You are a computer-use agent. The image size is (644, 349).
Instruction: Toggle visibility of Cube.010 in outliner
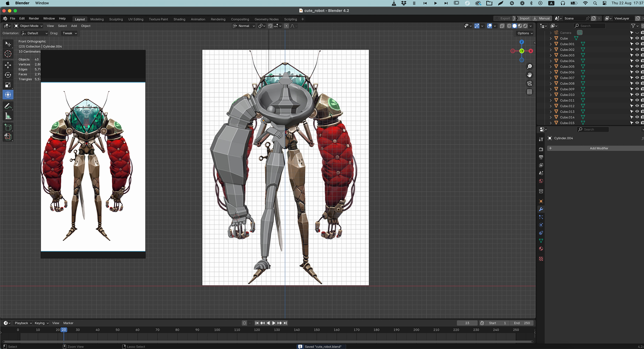pos(637,95)
